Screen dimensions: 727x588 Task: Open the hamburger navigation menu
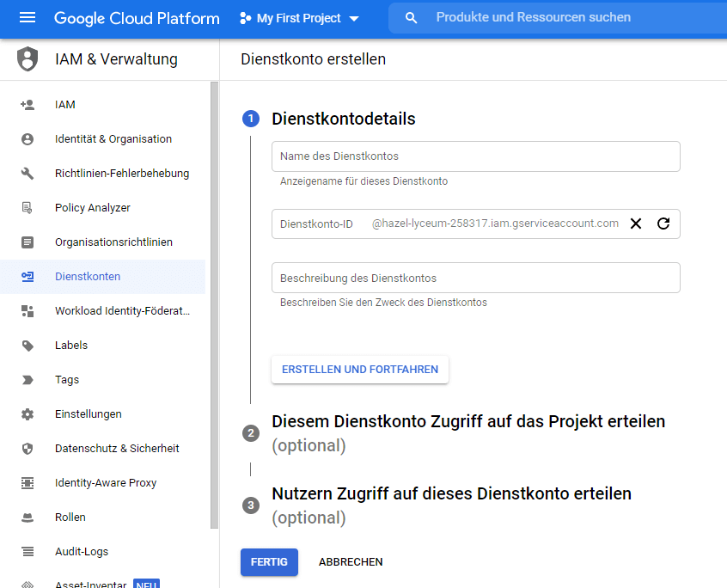pyautogui.click(x=27, y=17)
